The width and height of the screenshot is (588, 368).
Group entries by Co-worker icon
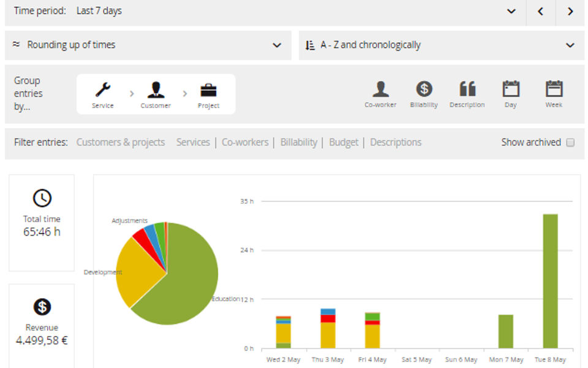tap(380, 89)
